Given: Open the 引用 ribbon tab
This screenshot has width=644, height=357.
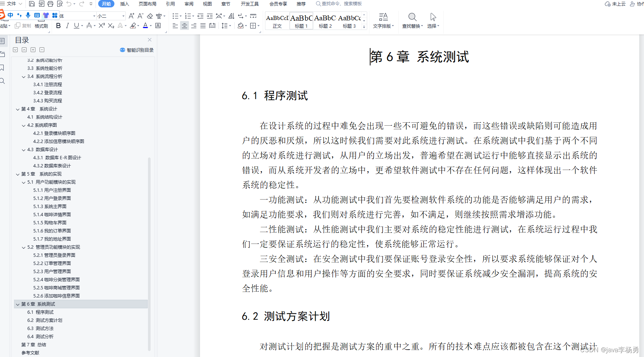Looking at the screenshot, I should tap(171, 4).
